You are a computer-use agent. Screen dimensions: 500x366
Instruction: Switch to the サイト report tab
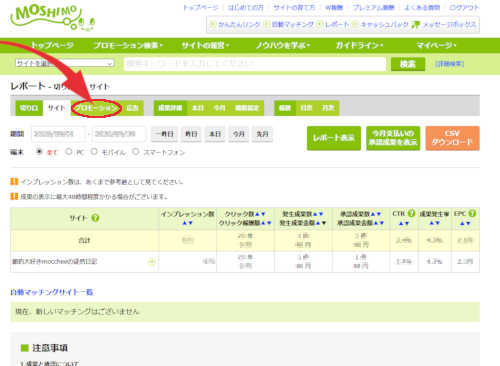(56, 108)
